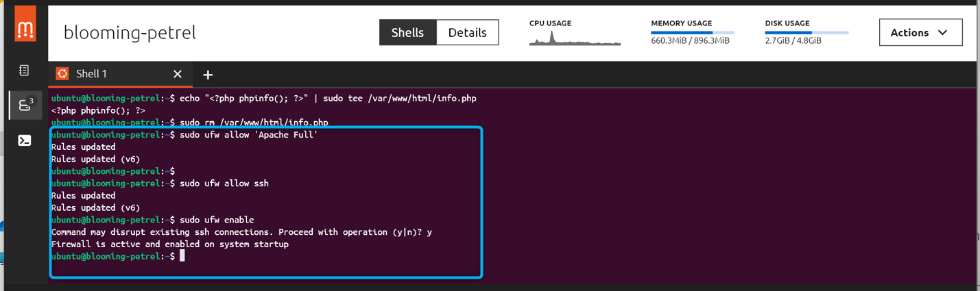Select the terminal shell icon in sidebar

click(25, 140)
